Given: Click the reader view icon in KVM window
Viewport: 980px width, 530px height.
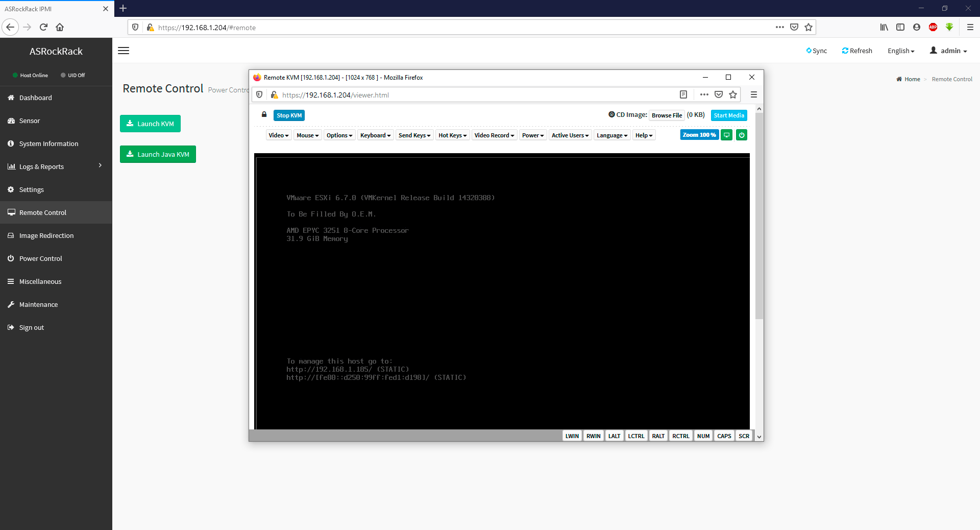Looking at the screenshot, I should click(683, 94).
